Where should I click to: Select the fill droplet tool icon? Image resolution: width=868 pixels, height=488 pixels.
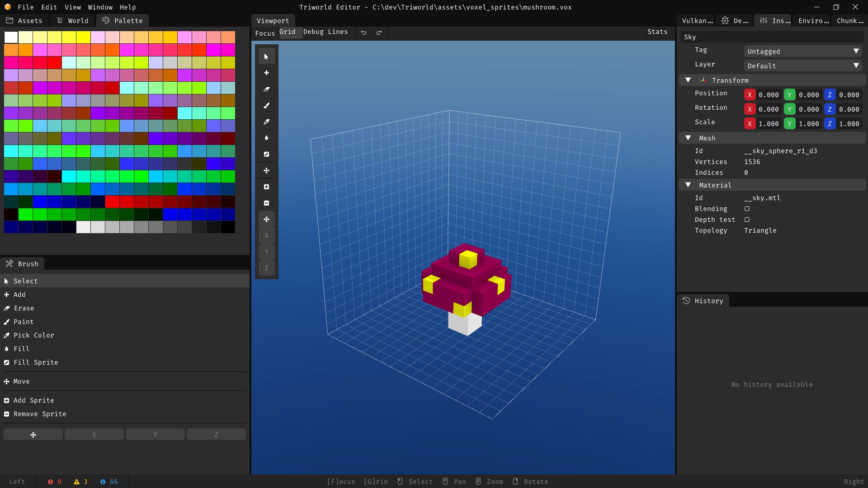(266, 138)
